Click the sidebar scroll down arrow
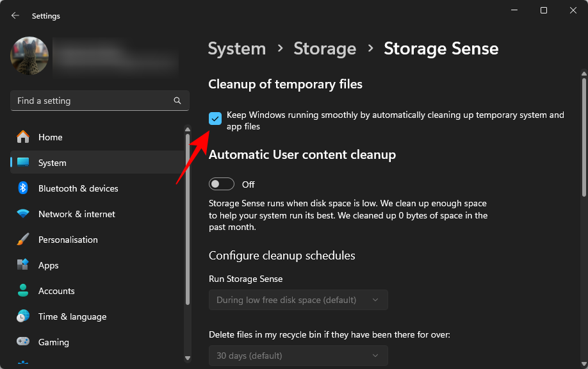Viewport: 588px width, 369px height. (188, 358)
